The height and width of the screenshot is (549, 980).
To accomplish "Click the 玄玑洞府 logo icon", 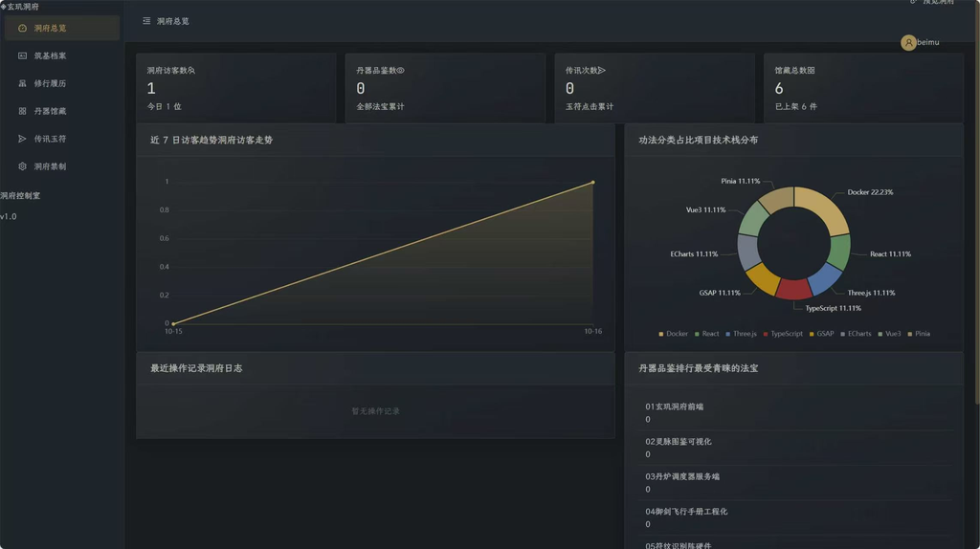I will point(3,7).
